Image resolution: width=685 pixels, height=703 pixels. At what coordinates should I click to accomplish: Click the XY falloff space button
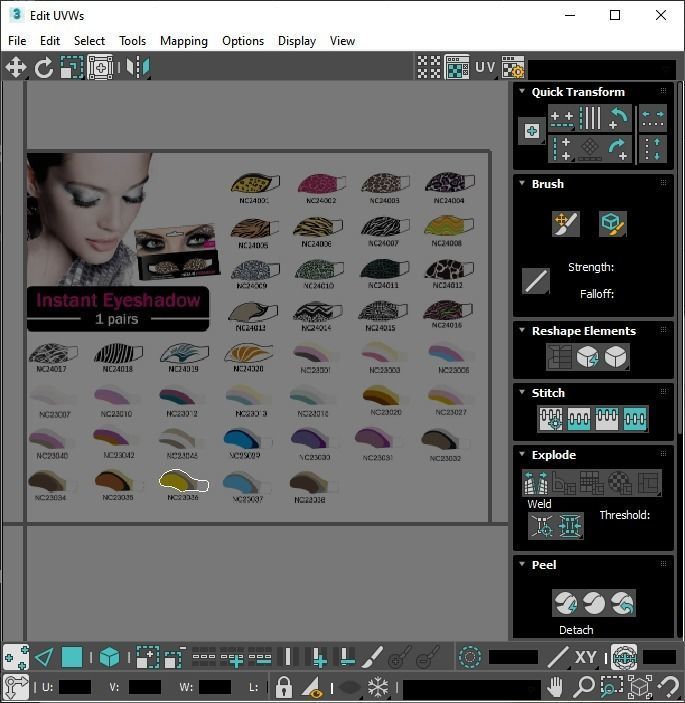tap(585, 658)
